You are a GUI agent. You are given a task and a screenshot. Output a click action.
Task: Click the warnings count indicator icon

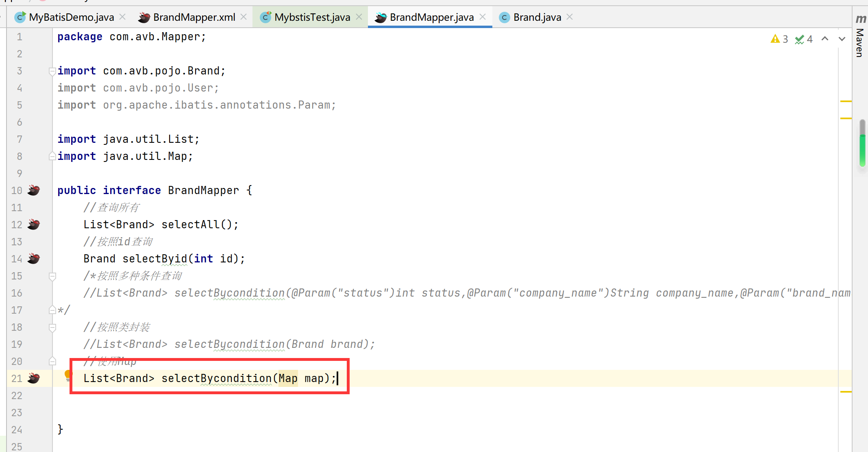pos(775,39)
